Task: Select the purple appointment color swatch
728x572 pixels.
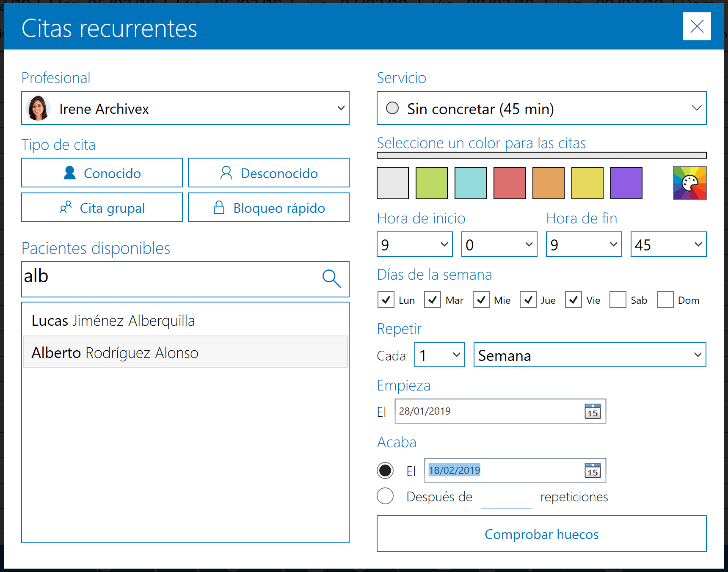Action: [x=626, y=183]
